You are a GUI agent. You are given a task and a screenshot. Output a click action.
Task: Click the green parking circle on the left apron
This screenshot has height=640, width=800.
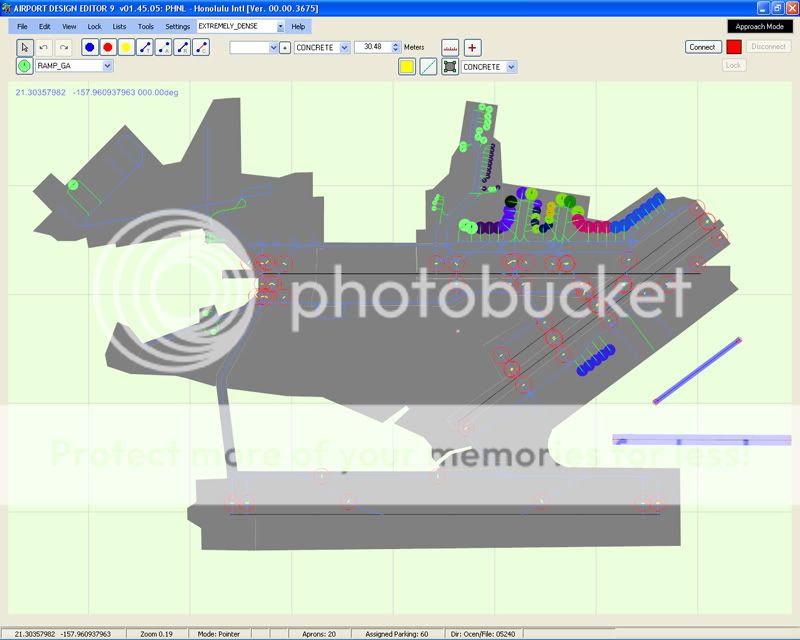tap(73, 185)
